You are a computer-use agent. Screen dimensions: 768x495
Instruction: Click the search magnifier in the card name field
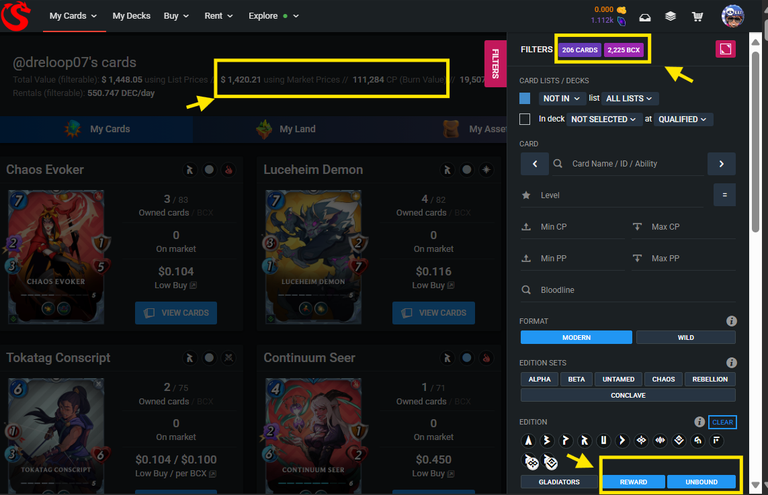(x=557, y=164)
